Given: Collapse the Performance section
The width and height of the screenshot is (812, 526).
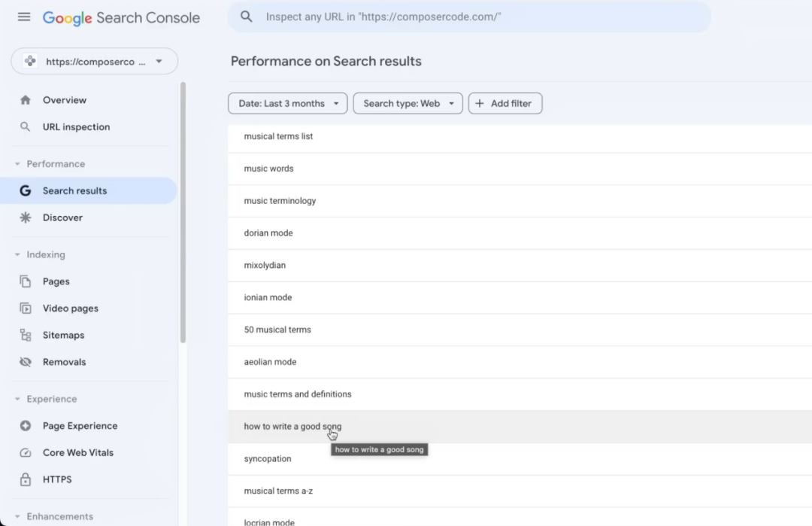Looking at the screenshot, I should [17, 164].
